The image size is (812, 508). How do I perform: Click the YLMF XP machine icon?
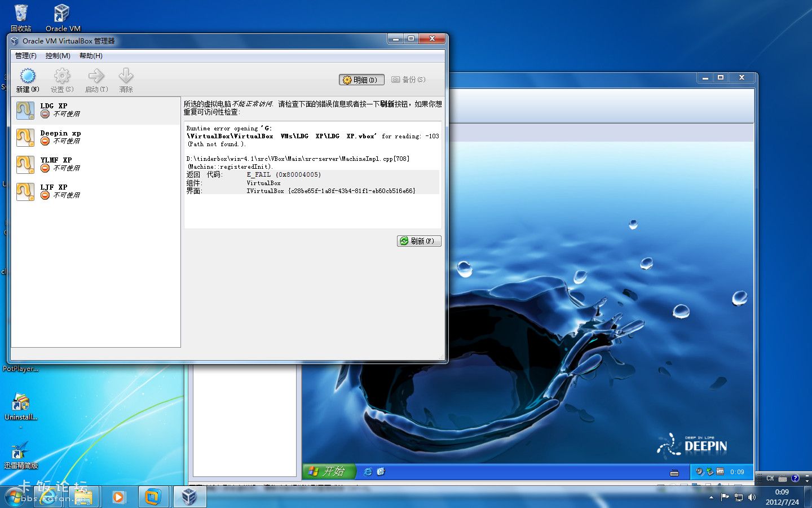(25, 165)
